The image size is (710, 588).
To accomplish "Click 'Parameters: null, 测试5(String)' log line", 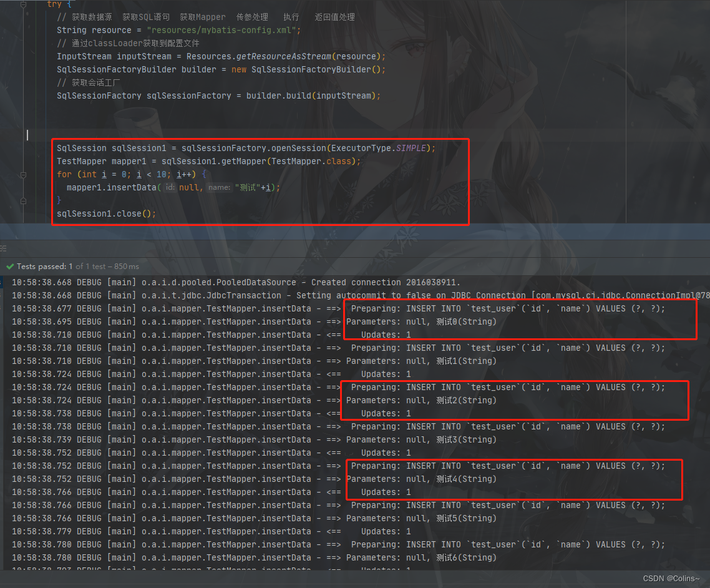I will 254,519.
